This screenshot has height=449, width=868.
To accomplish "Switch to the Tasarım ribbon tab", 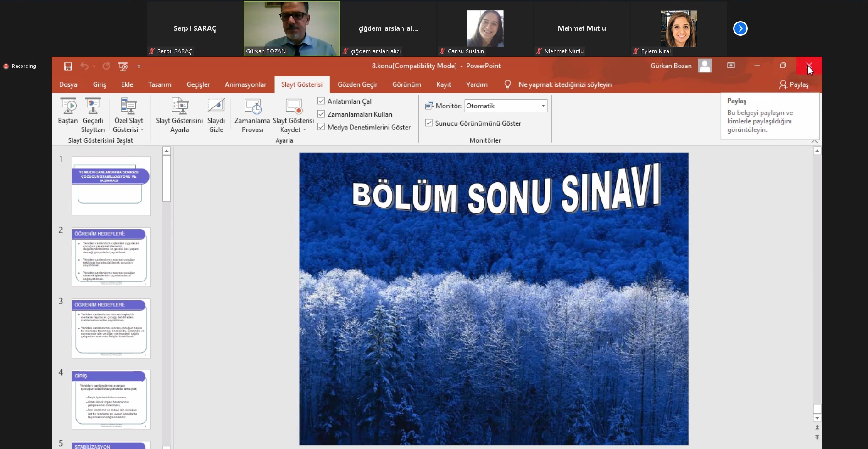I will click(160, 84).
